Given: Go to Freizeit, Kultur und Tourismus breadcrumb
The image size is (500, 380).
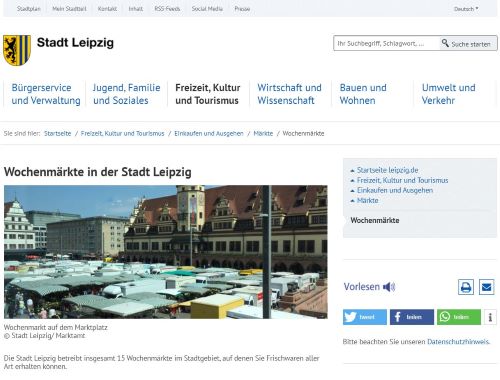Looking at the screenshot, I should point(122,133).
